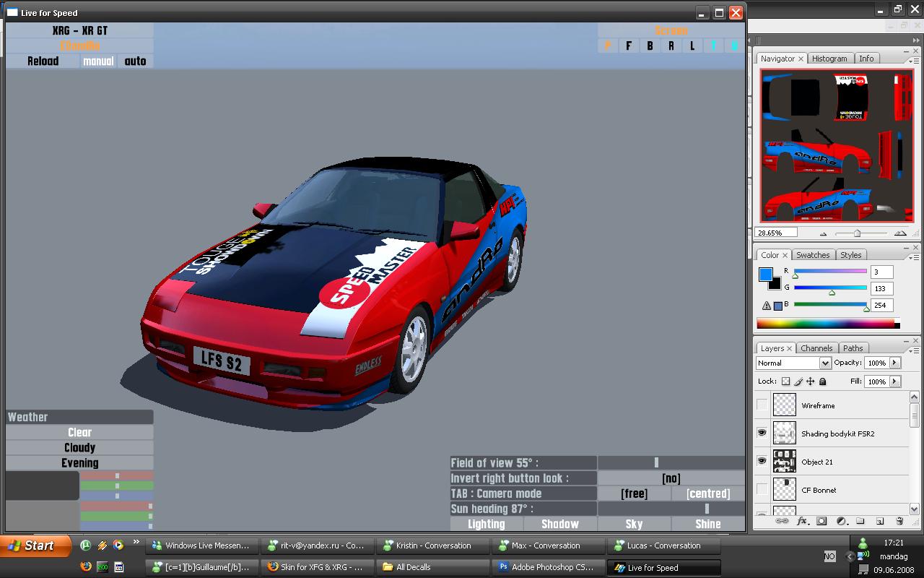Click the Start button
Viewport: 924px width, 578px height.
tap(35, 545)
